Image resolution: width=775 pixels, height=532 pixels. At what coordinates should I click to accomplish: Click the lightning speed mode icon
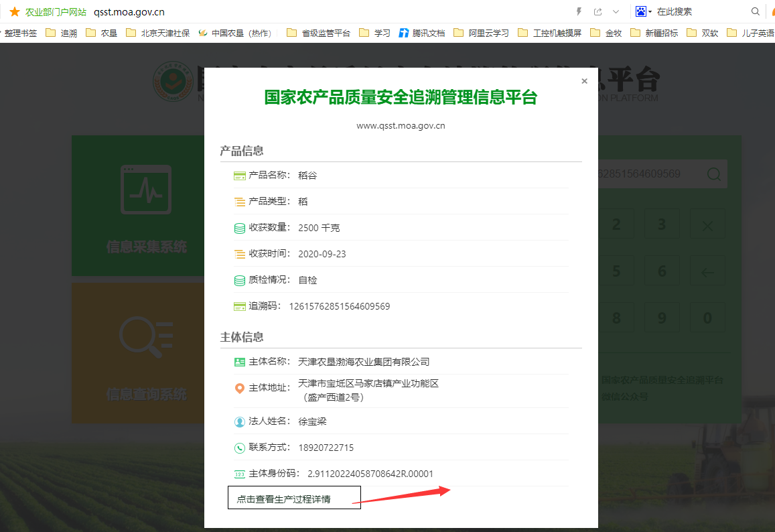579,11
